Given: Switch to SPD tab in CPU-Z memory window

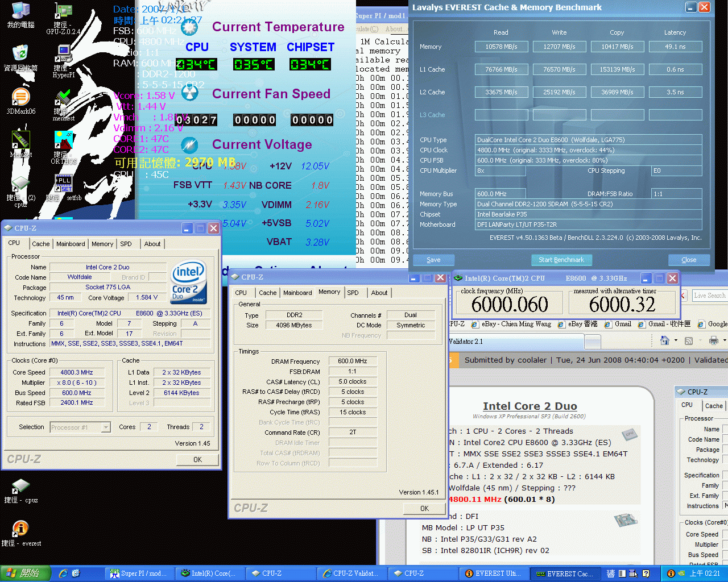Looking at the screenshot, I should click(353, 293).
